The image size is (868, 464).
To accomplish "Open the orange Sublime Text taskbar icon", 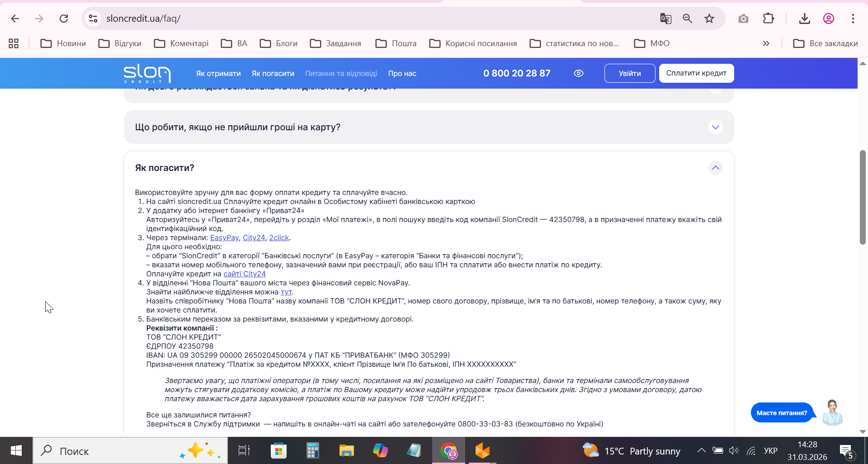I will (x=482, y=450).
